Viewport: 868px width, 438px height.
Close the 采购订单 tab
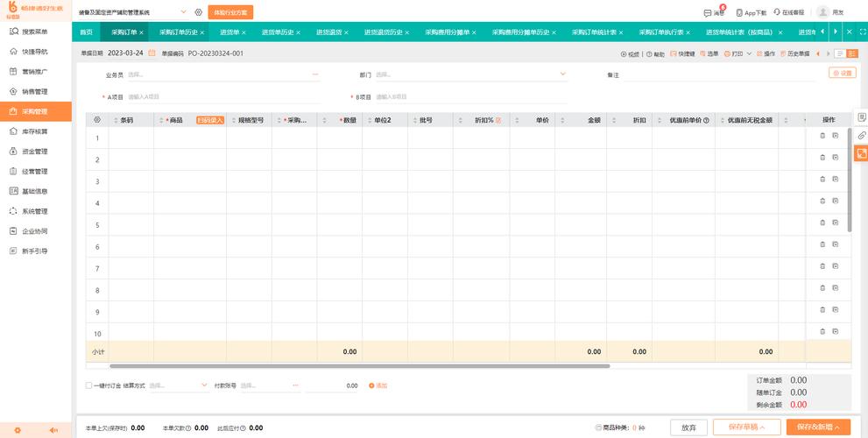coord(141,32)
